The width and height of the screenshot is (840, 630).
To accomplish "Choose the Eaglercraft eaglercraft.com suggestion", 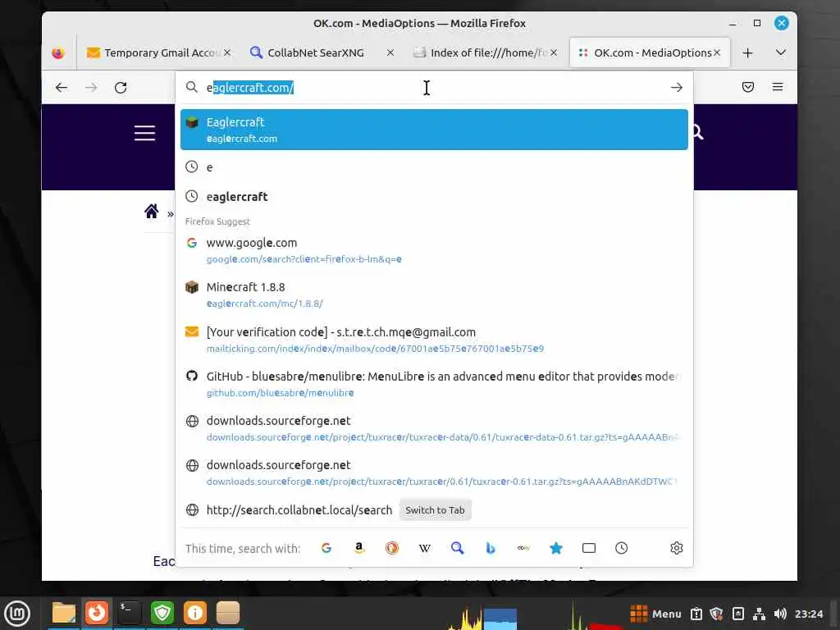I will click(x=434, y=130).
